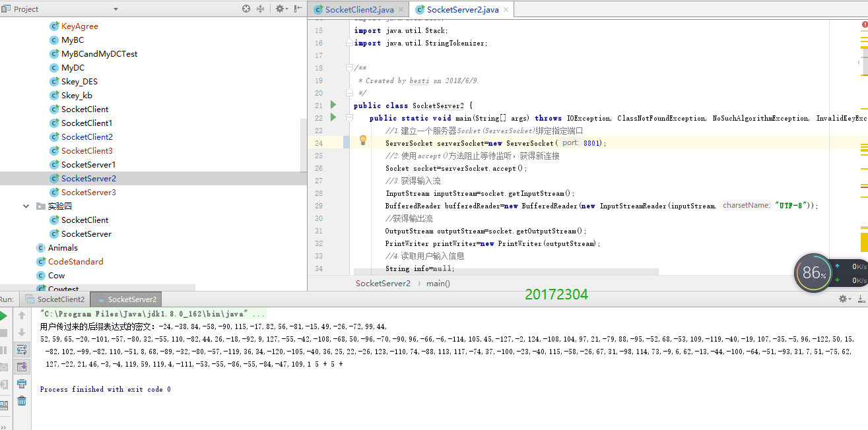This screenshot has width=868, height=430.
Task: Close the SocketClient2.java tab
Action: click(x=400, y=9)
